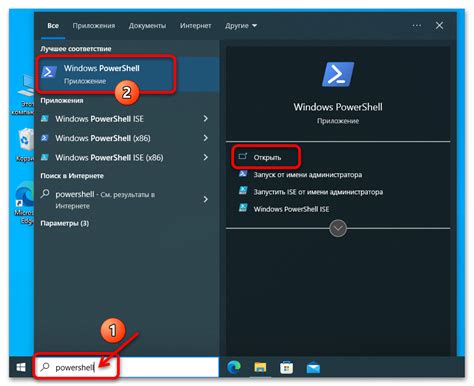
Task: Launch Microsoft Edge from the taskbar
Action: coord(234,367)
